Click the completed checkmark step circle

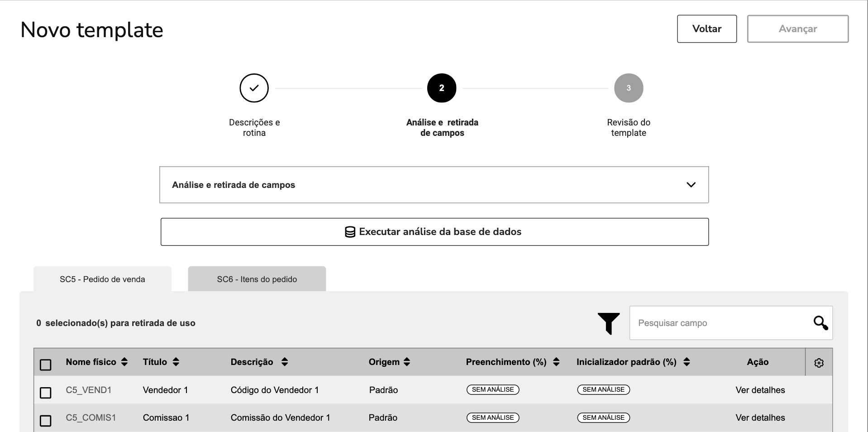[254, 88]
